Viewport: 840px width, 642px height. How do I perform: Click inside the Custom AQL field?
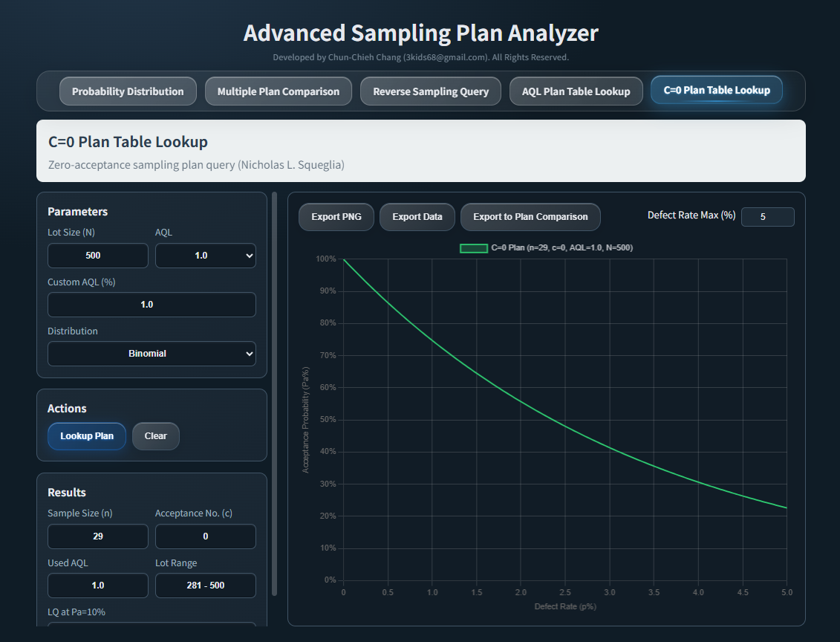(152, 305)
